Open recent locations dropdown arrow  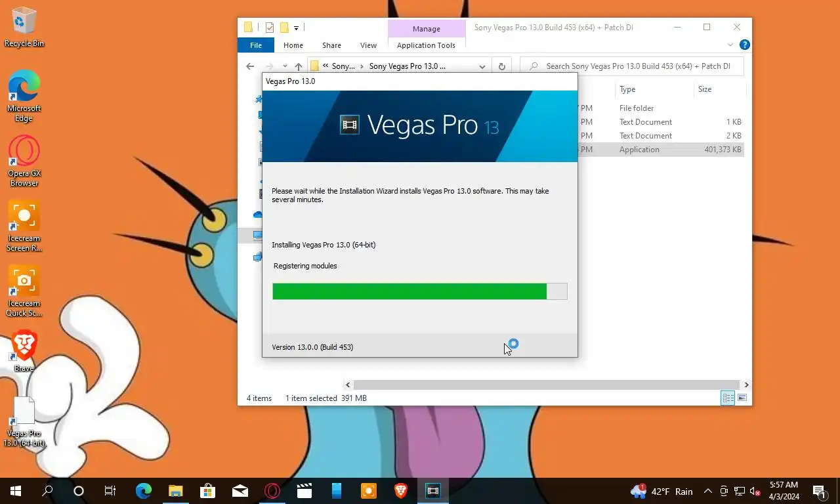point(285,66)
